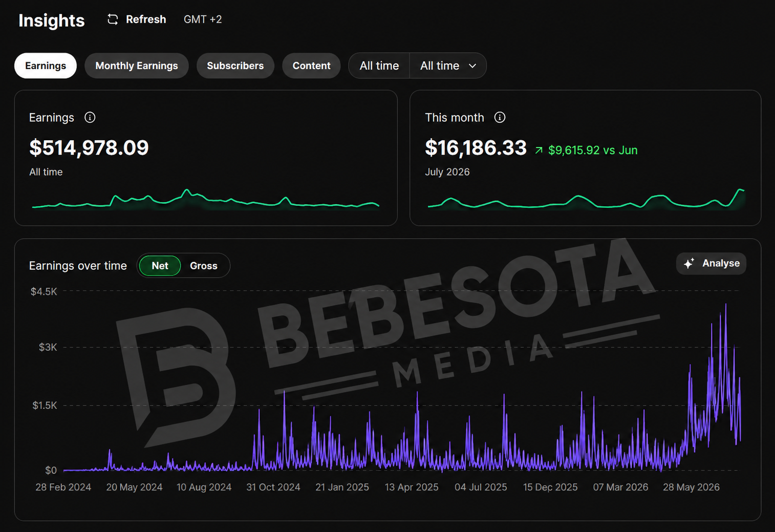This screenshot has height=532, width=775.
Task: Click the $0 y-axis label
Action: (51, 470)
